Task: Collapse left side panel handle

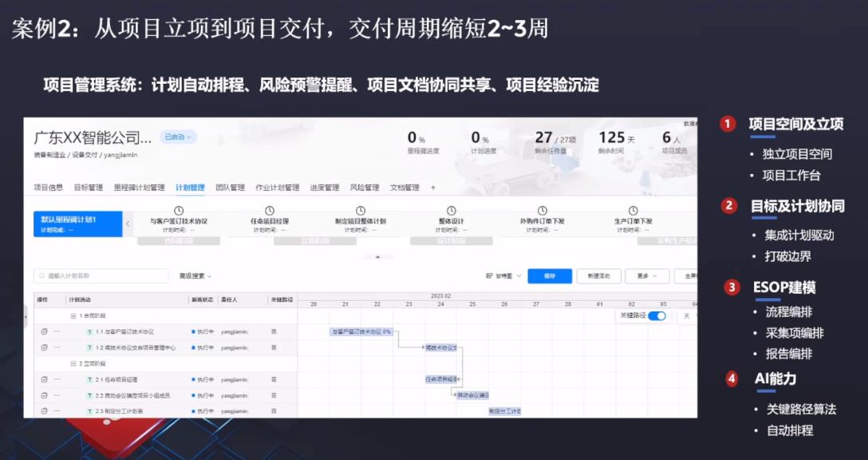Action: coord(26,317)
